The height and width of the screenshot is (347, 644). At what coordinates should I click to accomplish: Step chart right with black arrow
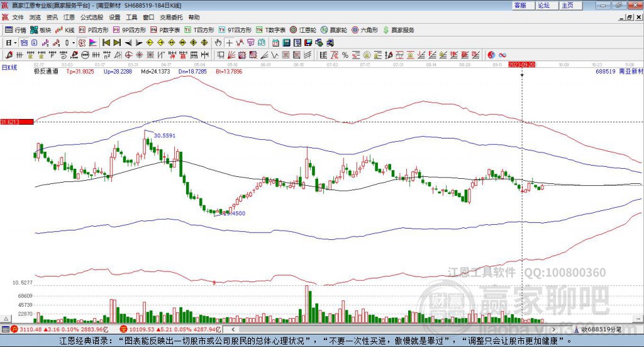pos(139,43)
